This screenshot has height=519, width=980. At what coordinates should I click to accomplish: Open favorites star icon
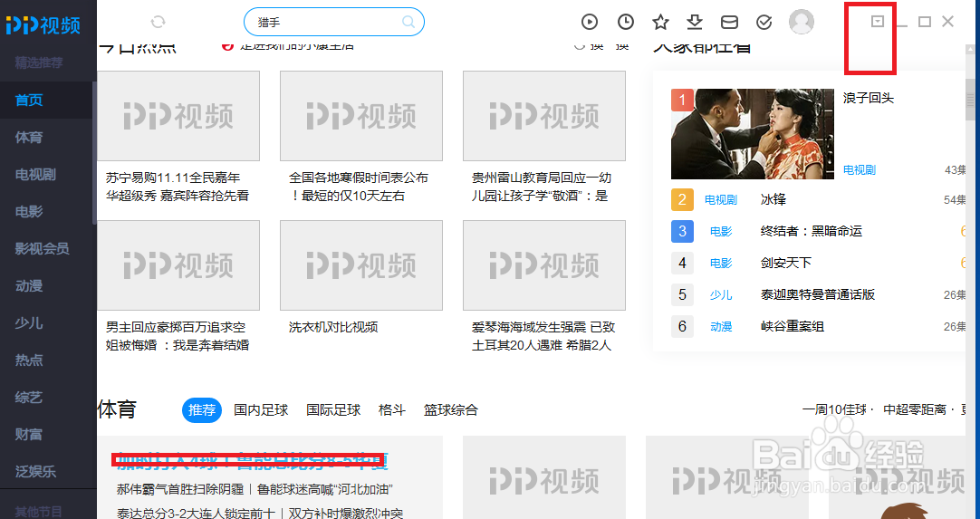pyautogui.click(x=660, y=23)
